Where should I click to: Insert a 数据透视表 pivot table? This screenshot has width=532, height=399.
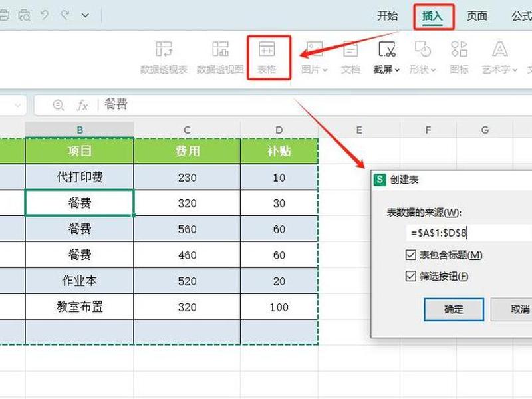164,57
